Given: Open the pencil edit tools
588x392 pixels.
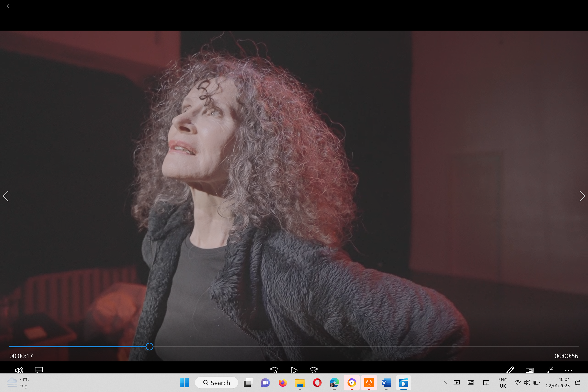Looking at the screenshot, I should (x=510, y=370).
